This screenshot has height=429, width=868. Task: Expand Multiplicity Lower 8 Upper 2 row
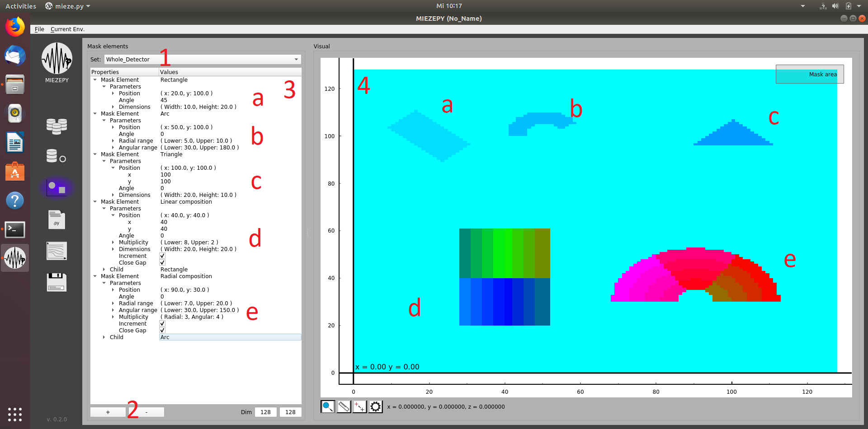pos(113,242)
